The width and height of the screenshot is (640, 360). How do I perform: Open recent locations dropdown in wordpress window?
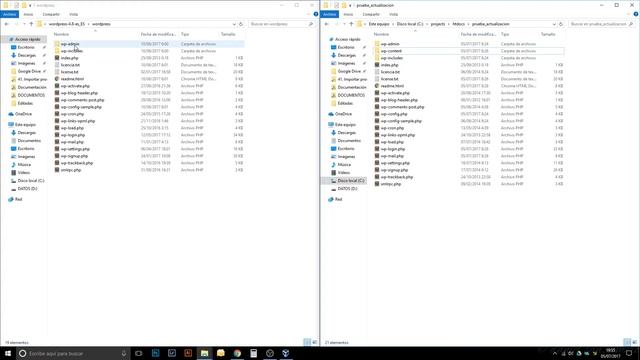click(x=24, y=24)
